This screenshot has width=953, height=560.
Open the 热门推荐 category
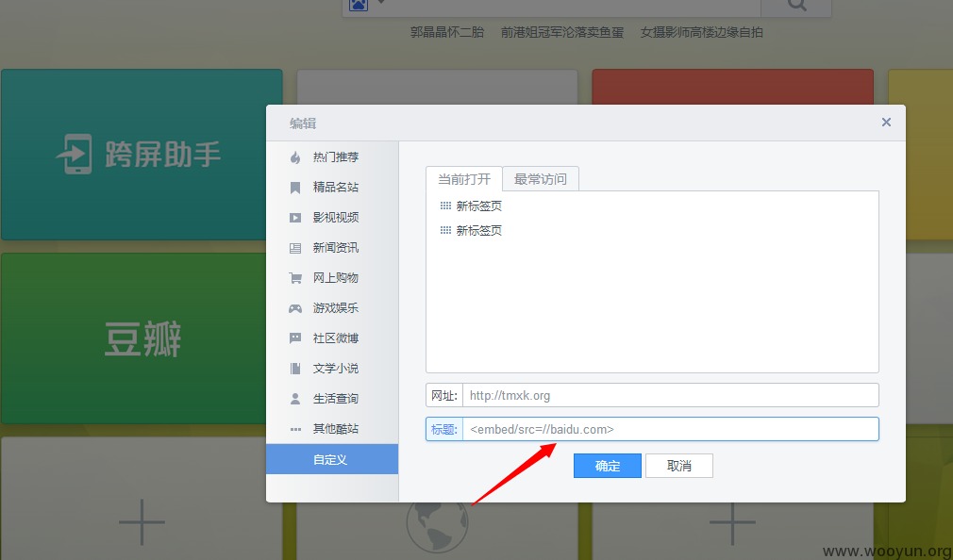pyautogui.click(x=332, y=157)
